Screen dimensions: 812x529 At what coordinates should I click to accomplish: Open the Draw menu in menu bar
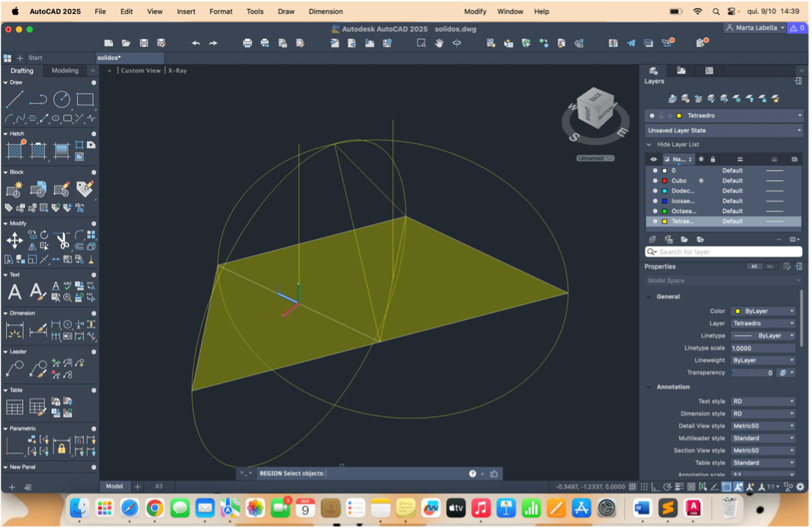[x=286, y=11]
